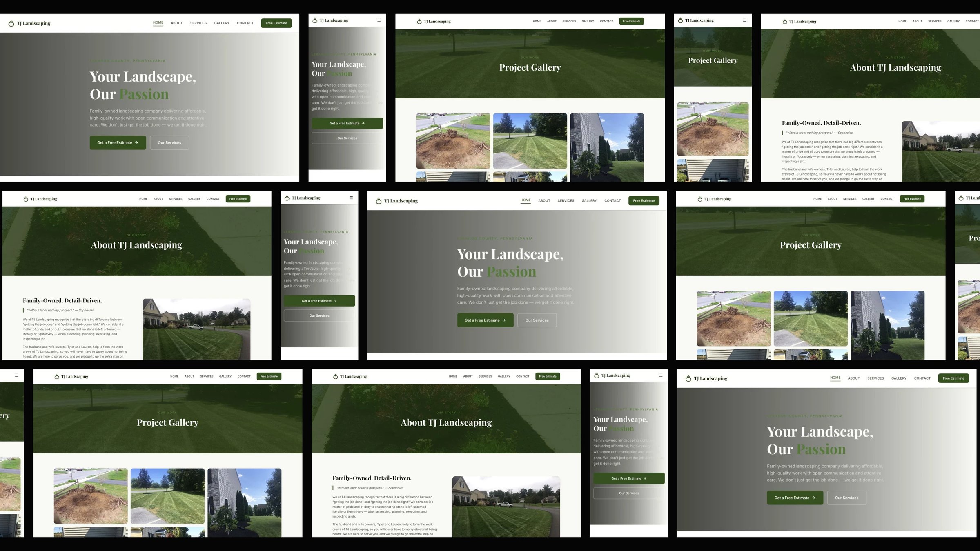The width and height of the screenshot is (980, 551).
Task: Click Our Services button in middle-row desktop home hero
Action: [537, 320]
